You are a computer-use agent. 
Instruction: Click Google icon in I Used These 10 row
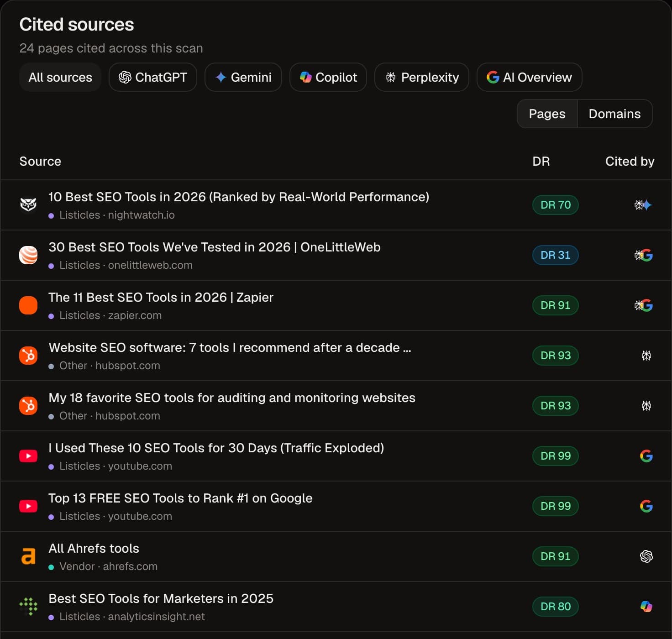(646, 456)
